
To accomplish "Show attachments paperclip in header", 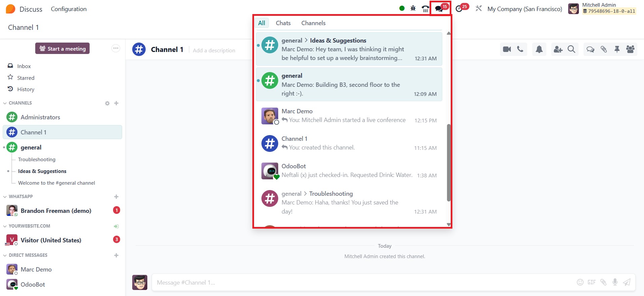I will tap(604, 49).
